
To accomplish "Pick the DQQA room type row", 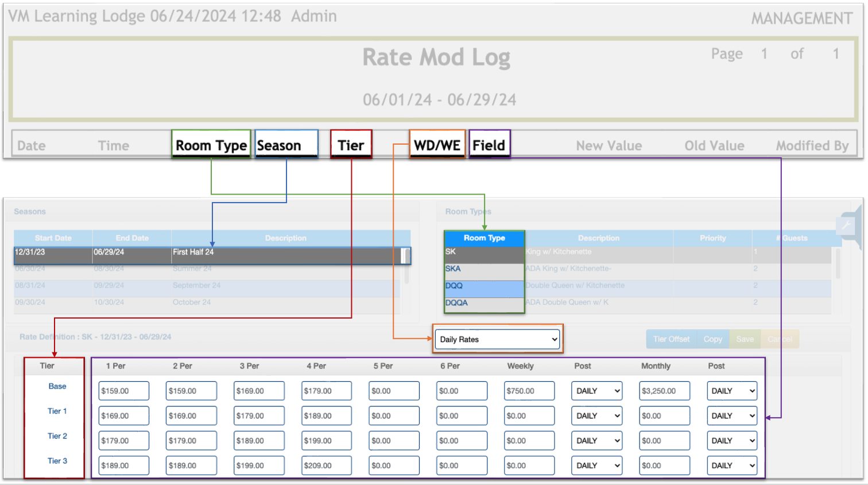I will [x=484, y=302].
